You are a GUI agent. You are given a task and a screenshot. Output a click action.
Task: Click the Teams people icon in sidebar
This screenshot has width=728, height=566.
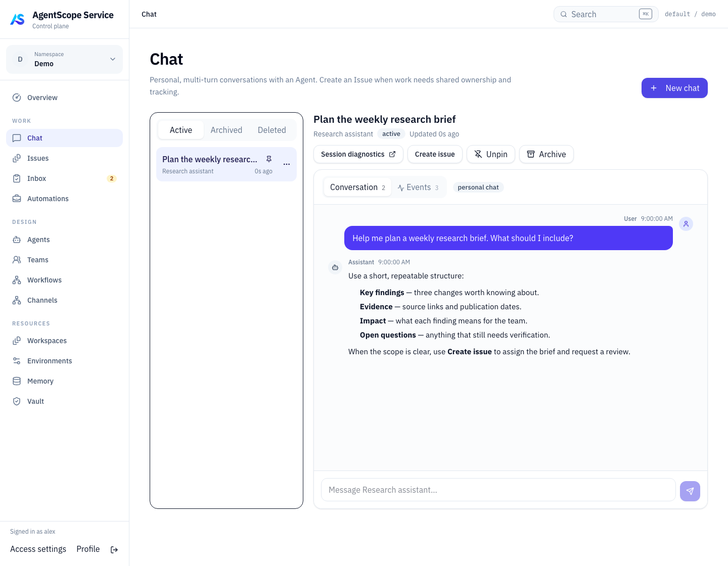17,260
